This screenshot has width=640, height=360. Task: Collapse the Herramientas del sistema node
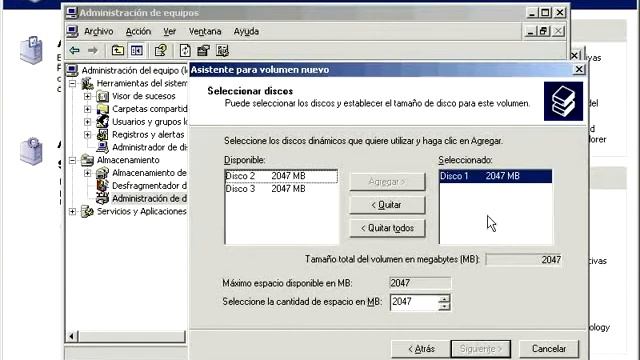(x=72, y=84)
